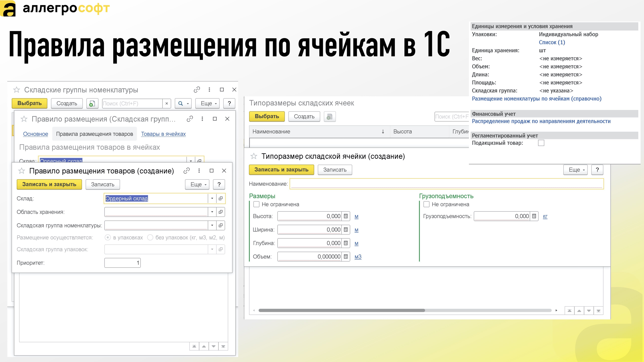
Task: Switch to Правила размещения товаров tab
Action: [x=94, y=134]
